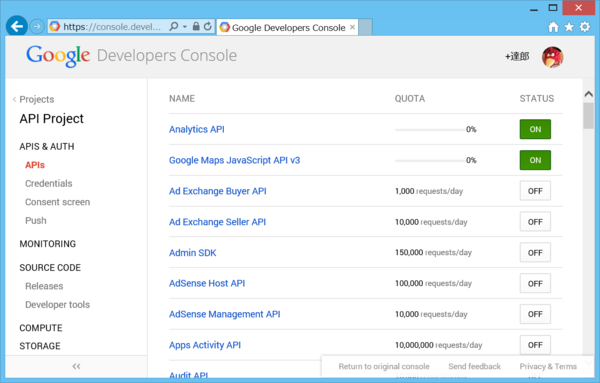Image resolution: width=600 pixels, height=383 pixels.
Task: Click the vertical scrollbar thumb
Action: pyautogui.click(x=589, y=116)
